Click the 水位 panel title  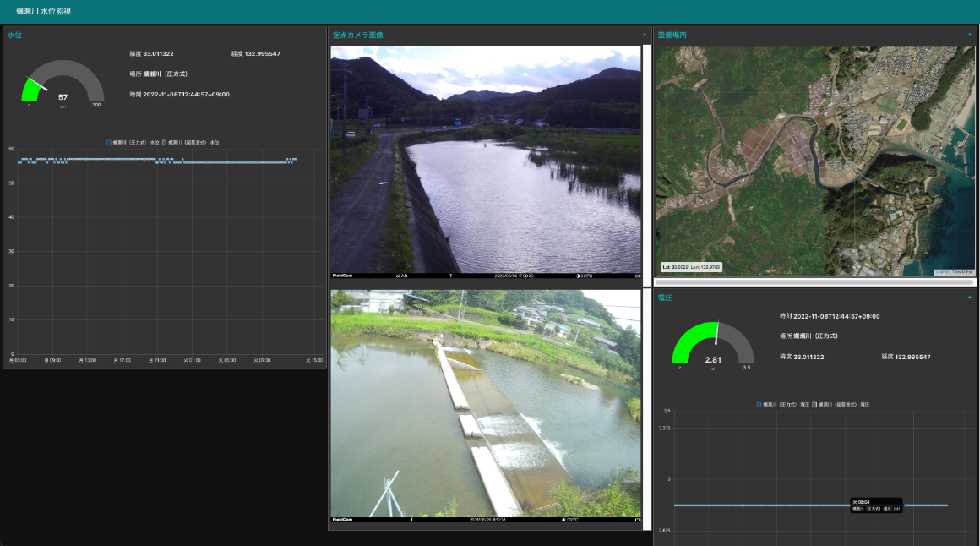pos(15,35)
